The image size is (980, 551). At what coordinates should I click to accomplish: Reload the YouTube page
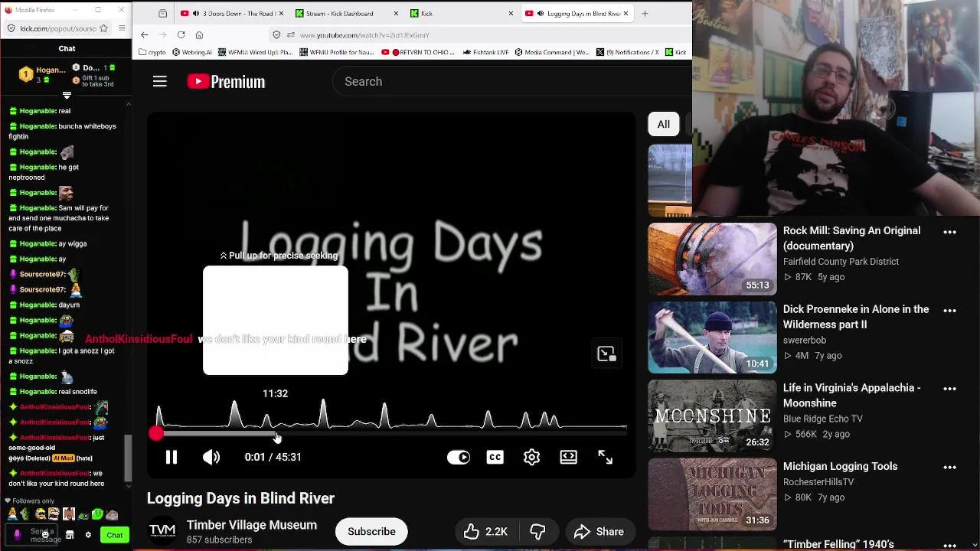(x=181, y=34)
